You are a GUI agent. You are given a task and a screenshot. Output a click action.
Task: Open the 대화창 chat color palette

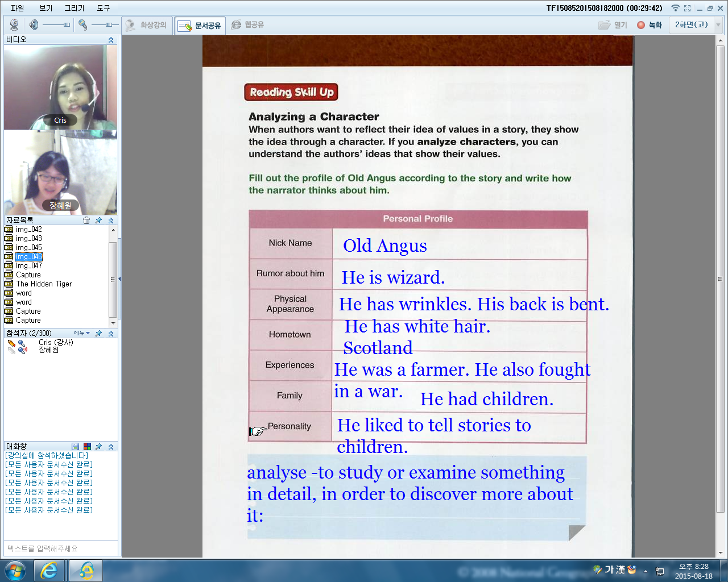point(87,447)
